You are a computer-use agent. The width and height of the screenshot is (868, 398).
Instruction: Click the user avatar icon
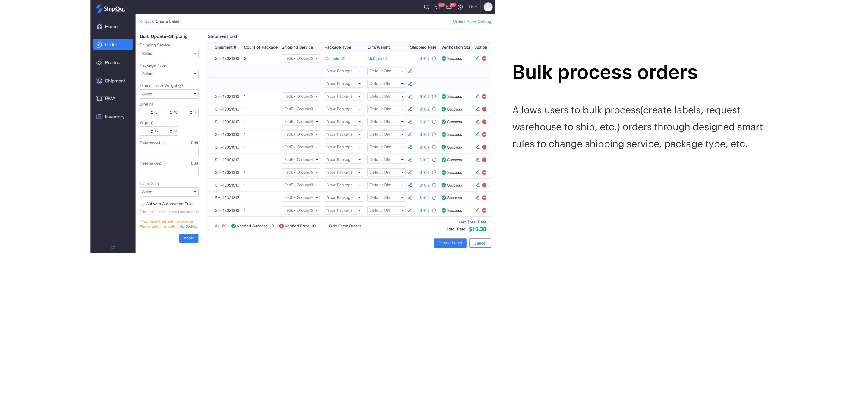(x=488, y=7)
